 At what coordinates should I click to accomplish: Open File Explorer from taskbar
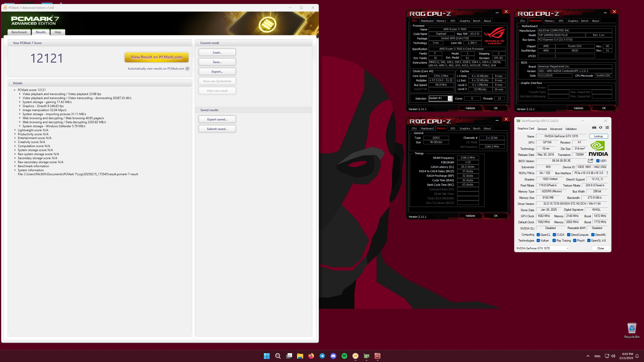pos(300,356)
